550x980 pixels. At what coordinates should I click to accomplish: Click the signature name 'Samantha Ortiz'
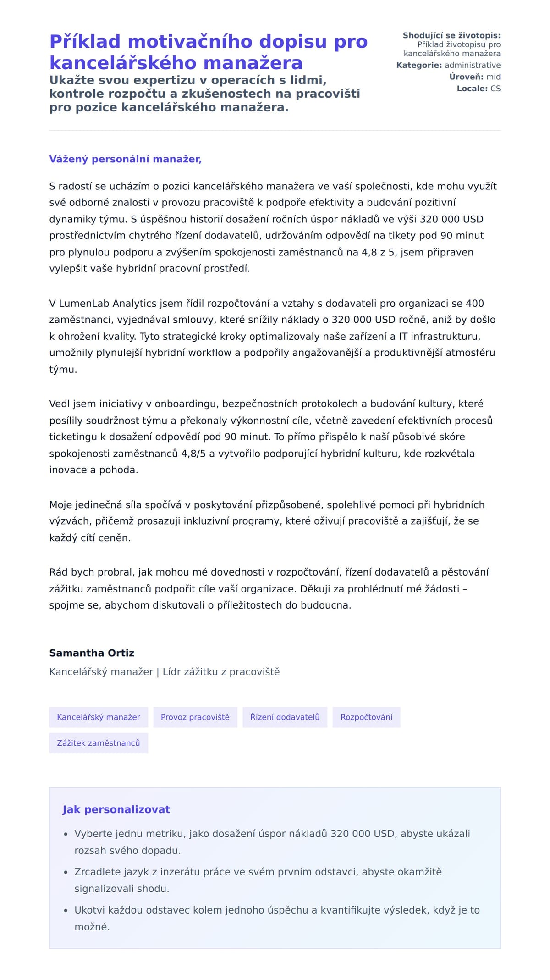pyautogui.click(x=92, y=653)
